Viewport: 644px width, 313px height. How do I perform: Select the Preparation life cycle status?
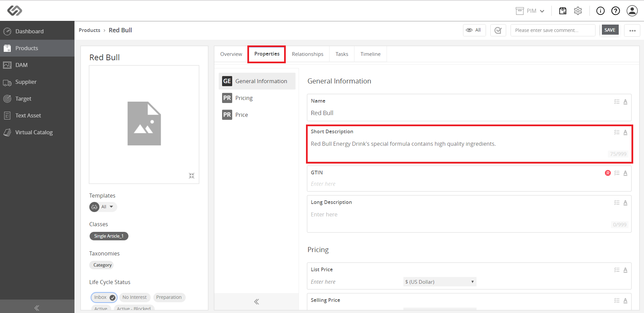tap(169, 297)
